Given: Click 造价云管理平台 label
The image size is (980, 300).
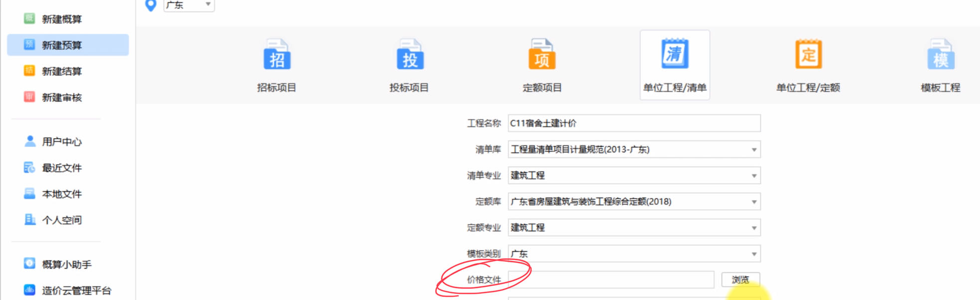Looking at the screenshot, I should pyautogui.click(x=77, y=290).
